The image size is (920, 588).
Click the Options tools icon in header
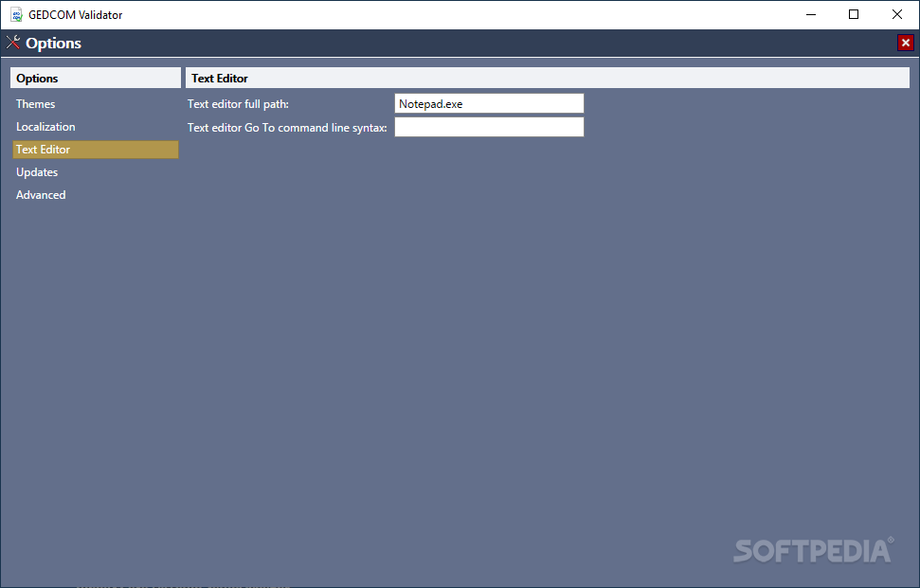pos(13,43)
